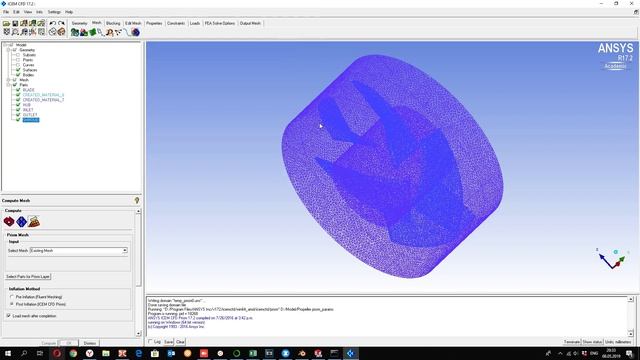Open Chrome from the Windows taskbar
The image size is (640, 360).
(x=73, y=353)
